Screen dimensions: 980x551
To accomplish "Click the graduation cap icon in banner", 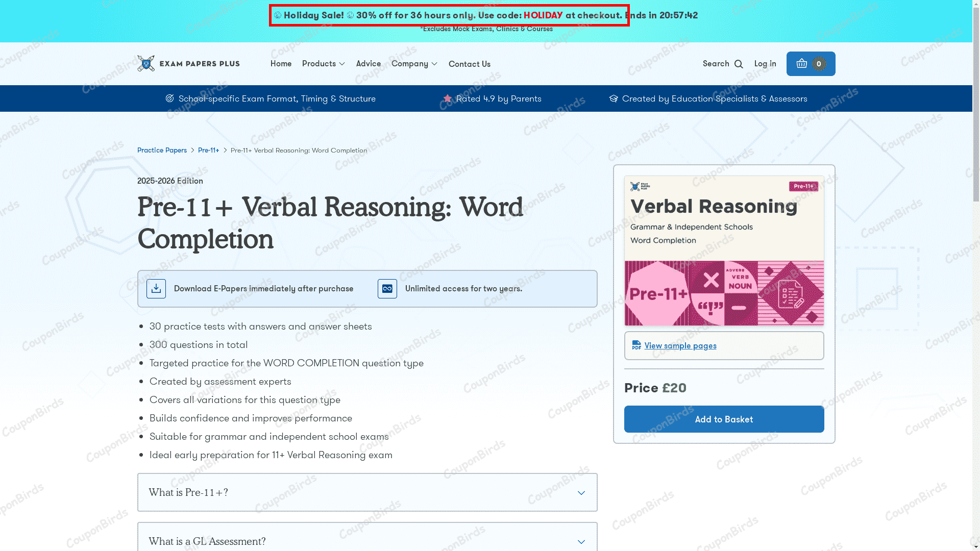I will pos(614,98).
